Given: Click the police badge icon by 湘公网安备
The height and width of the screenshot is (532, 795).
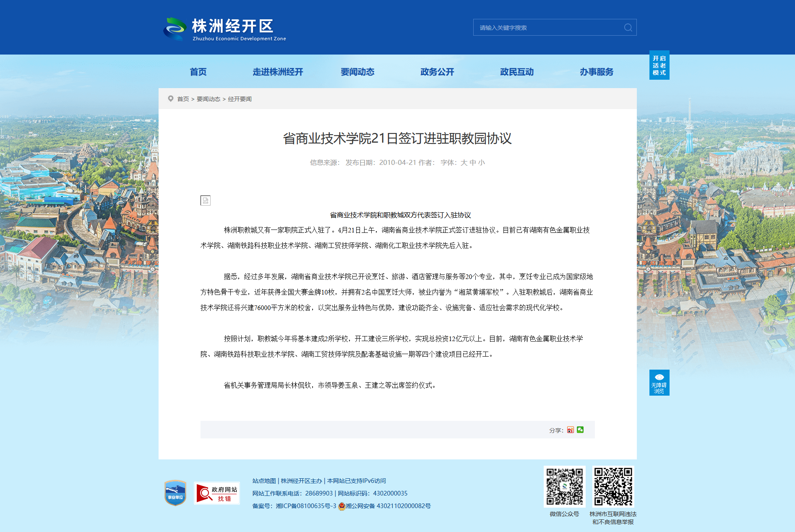Looking at the screenshot, I should pyautogui.click(x=341, y=506).
